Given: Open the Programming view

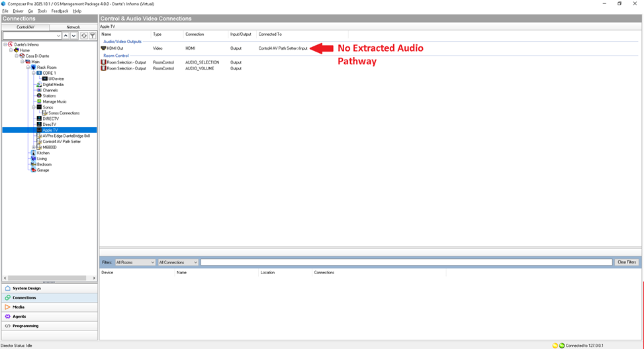Looking at the screenshot, I should click(x=25, y=326).
